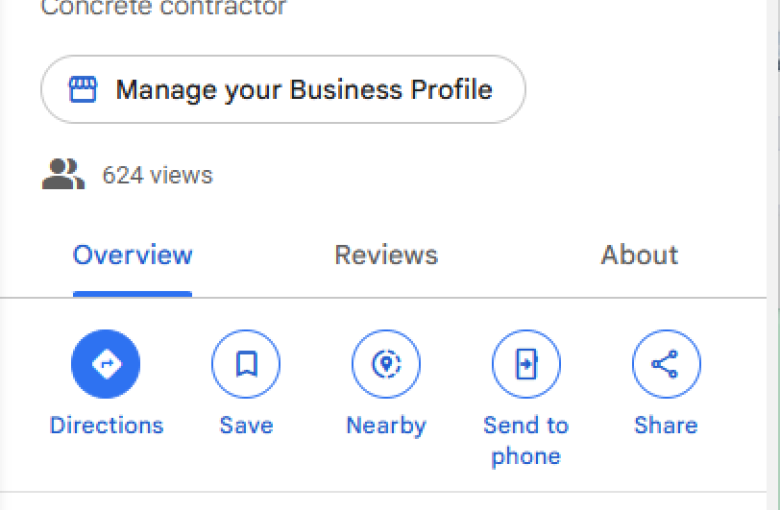Click the Send to phone icon
This screenshot has width=780, height=510.
526,364
